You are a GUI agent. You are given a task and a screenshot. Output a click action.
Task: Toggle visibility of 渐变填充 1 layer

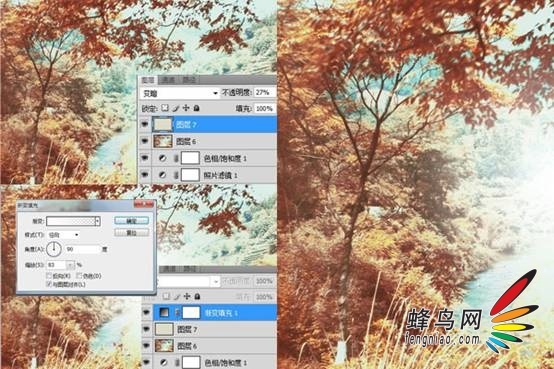(x=146, y=312)
